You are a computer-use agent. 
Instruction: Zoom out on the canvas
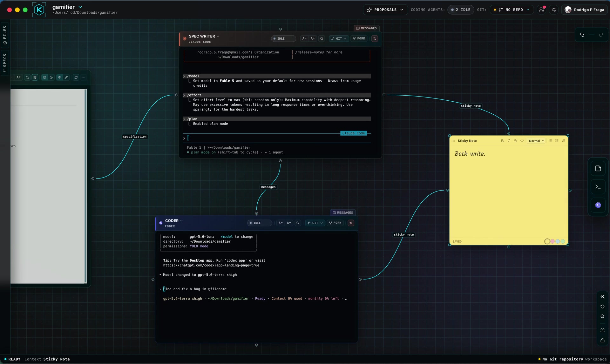(x=602, y=316)
